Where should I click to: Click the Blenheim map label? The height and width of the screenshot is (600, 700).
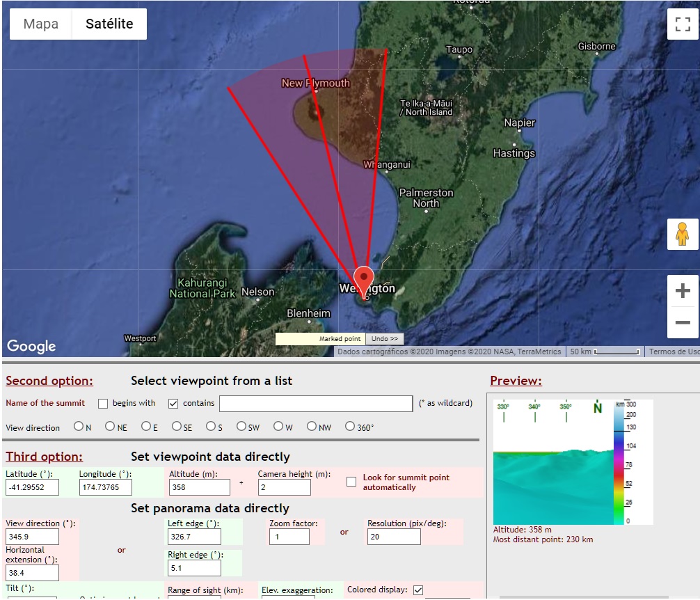(308, 313)
